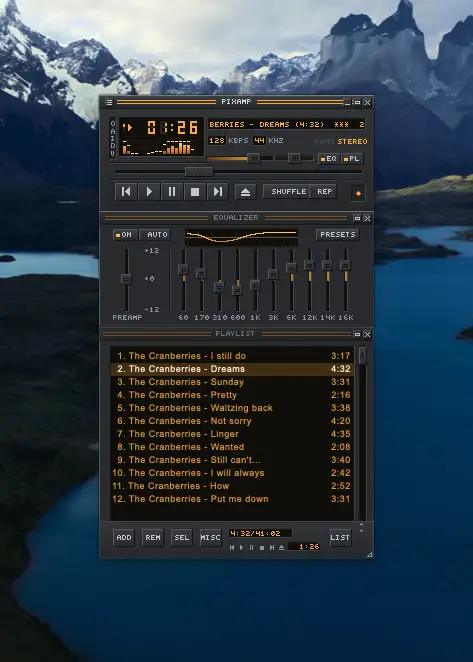Image resolution: width=473 pixels, height=662 pixels.
Task: Click the playlist vertical scrollbar thumb
Action: (x=362, y=356)
